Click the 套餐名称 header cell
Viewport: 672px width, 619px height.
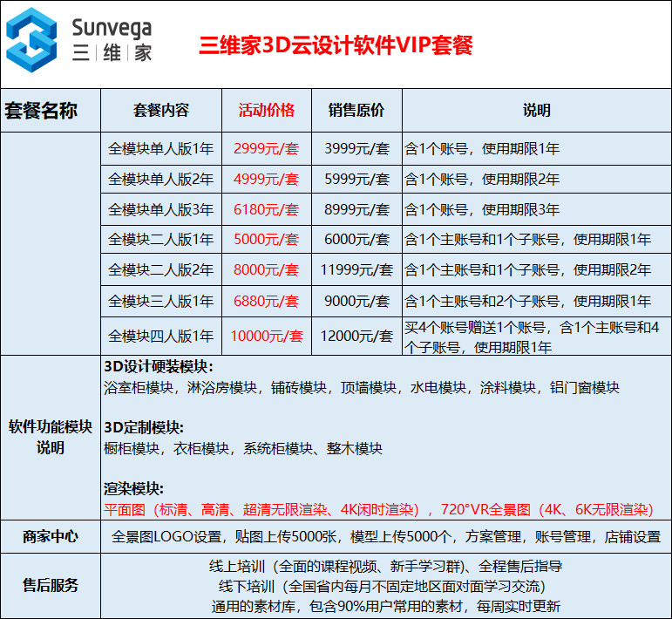[x=51, y=111]
